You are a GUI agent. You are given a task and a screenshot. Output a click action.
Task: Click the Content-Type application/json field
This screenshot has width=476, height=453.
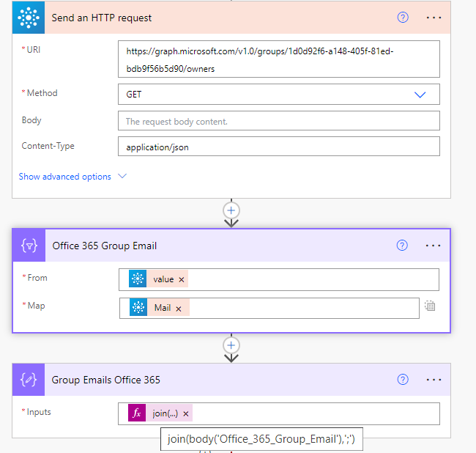click(x=279, y=146)
